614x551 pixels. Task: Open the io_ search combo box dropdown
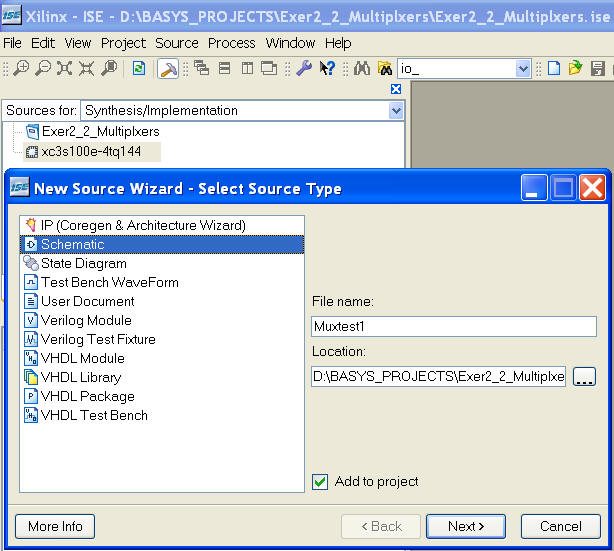[x=523, y=69]
